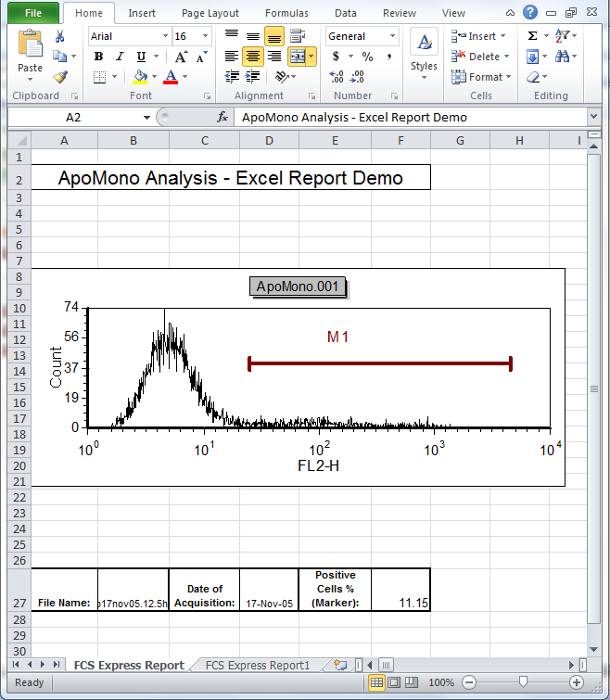Open the font name dropdown
The height and width of the screenshot is (700, 610).
pyautogui.click(x=165, y=36)
